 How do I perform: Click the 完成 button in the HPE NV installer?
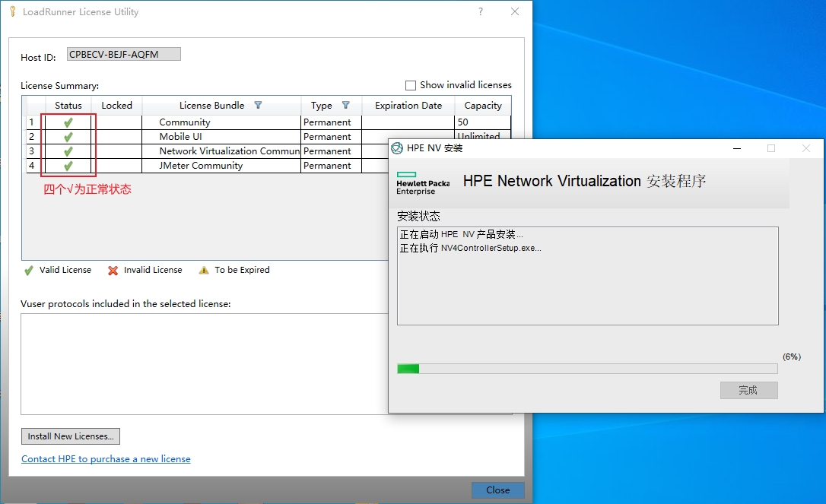click(748, 390)
